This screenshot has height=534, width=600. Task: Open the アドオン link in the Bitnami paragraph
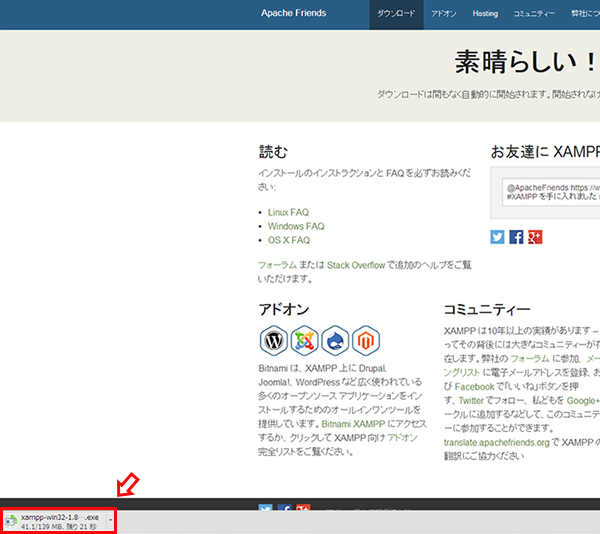point(403,438)
